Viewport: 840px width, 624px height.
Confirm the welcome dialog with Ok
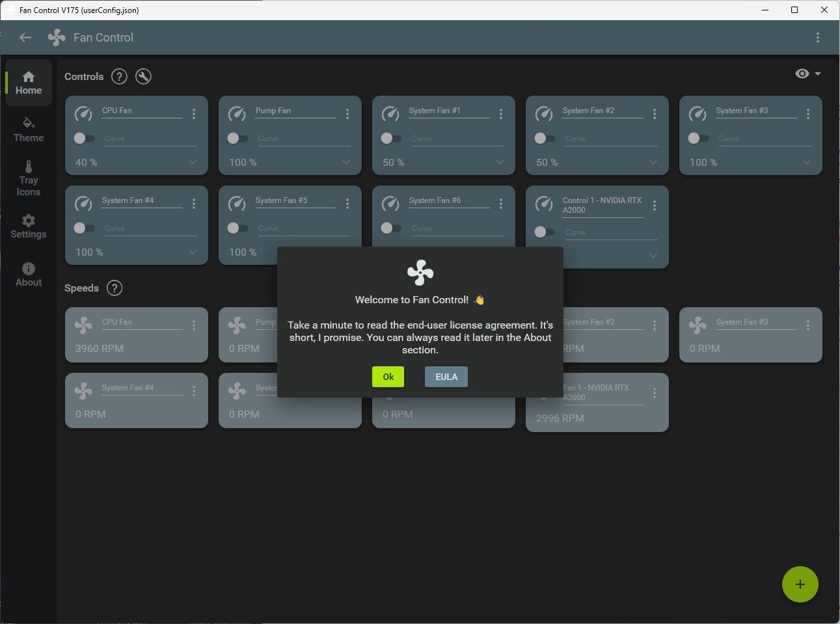tap(388, 377)
